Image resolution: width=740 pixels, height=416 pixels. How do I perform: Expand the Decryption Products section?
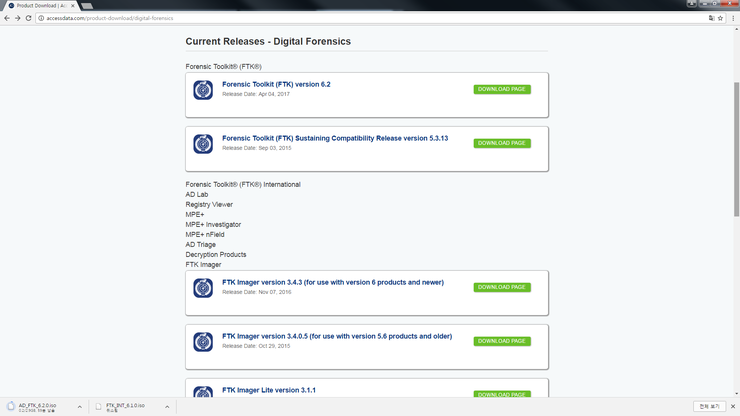tap(216, 255)
